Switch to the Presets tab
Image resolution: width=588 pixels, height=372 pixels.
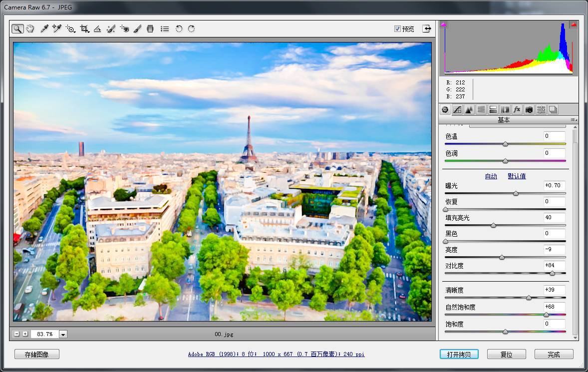pos(541,109)
